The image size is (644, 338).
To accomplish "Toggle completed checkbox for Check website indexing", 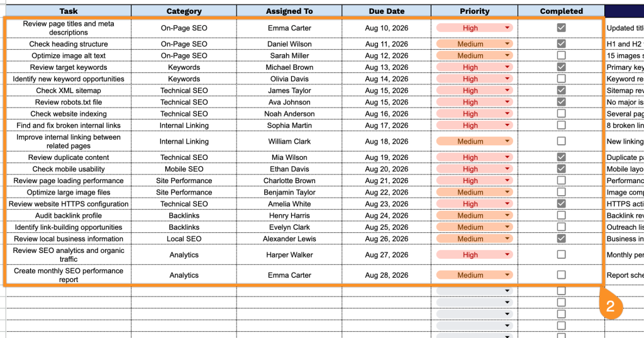I will tap(561, 113).
